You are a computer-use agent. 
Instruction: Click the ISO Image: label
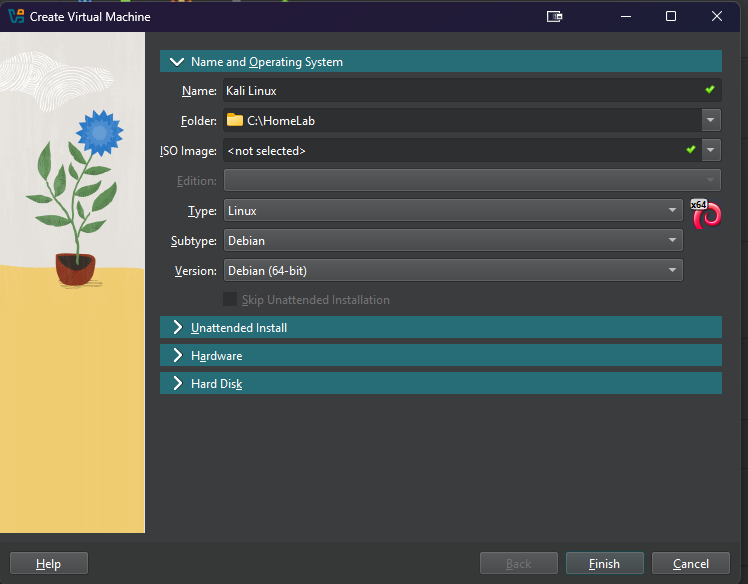point(188,151)
